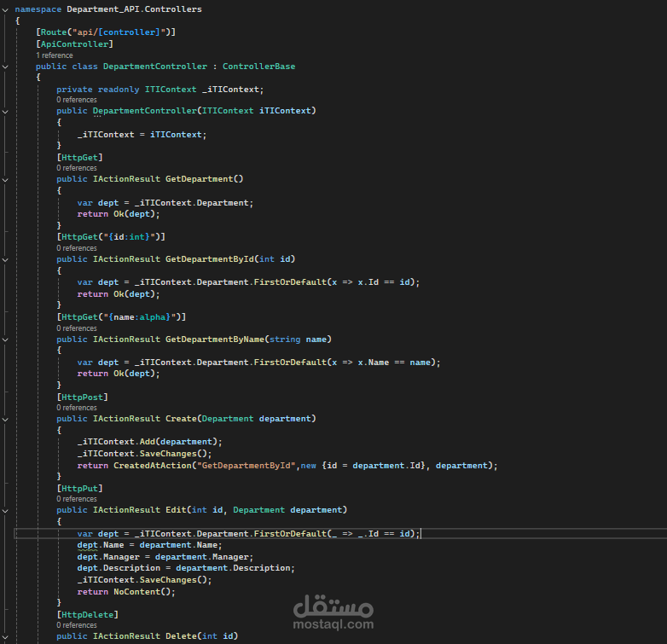Viewport: 667px width, 644px height.
Task: Click the Delete(int id) method signature
Action: (148, 636)
